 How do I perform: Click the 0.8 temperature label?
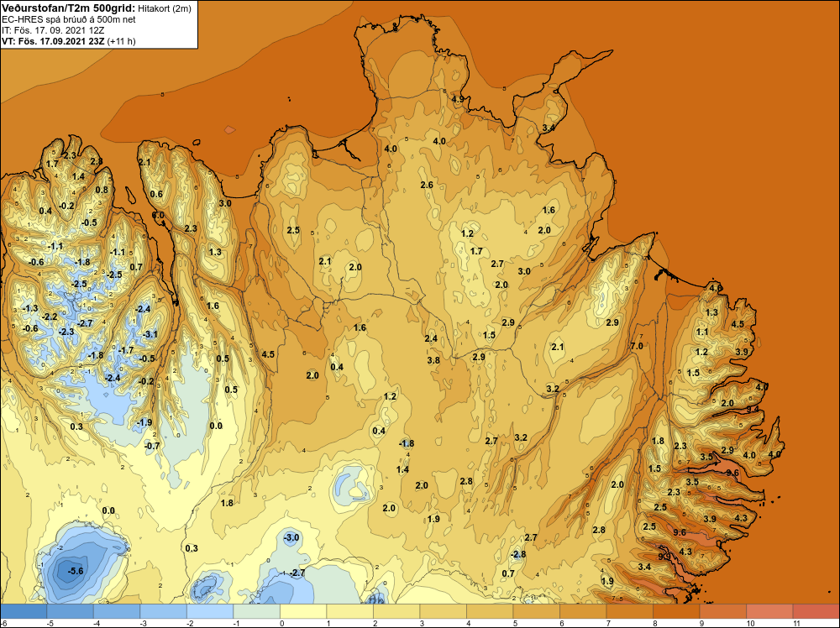pos(102,190)
